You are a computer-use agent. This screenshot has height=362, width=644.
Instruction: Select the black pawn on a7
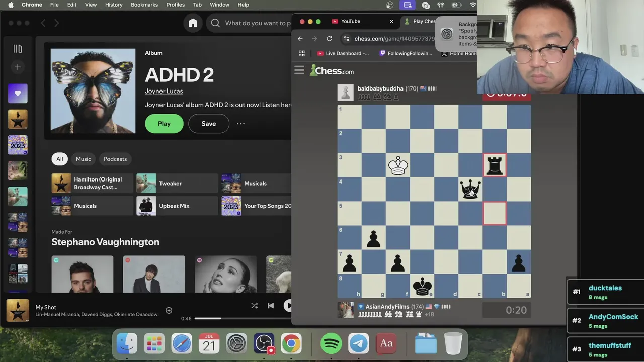pyautogui.click(x=519, y=262)
